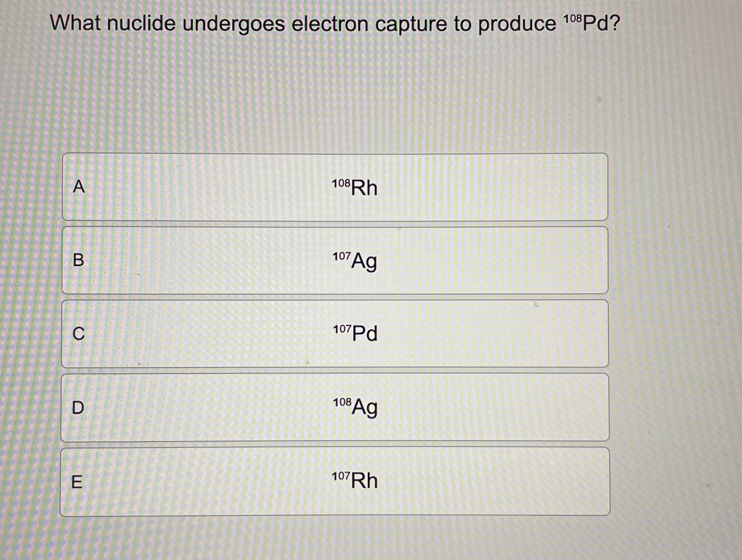Click the word nuclide in the question
The image size is (742, 560).
(x=141, y=23)
